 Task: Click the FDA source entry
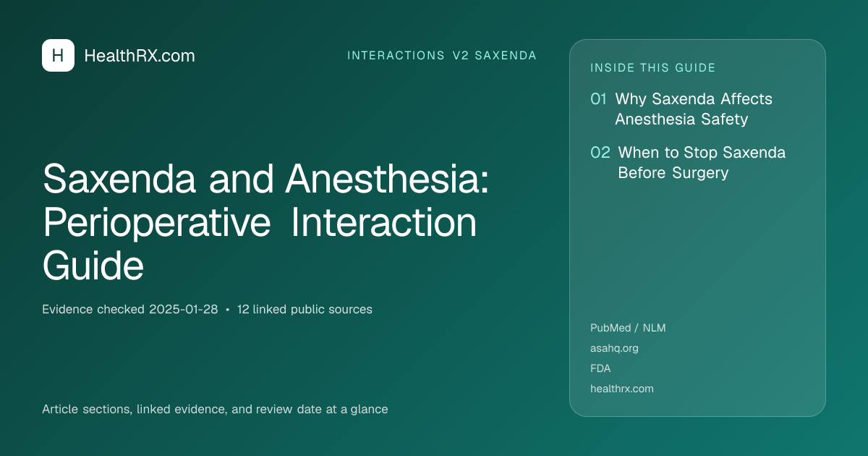pos(600,368)
